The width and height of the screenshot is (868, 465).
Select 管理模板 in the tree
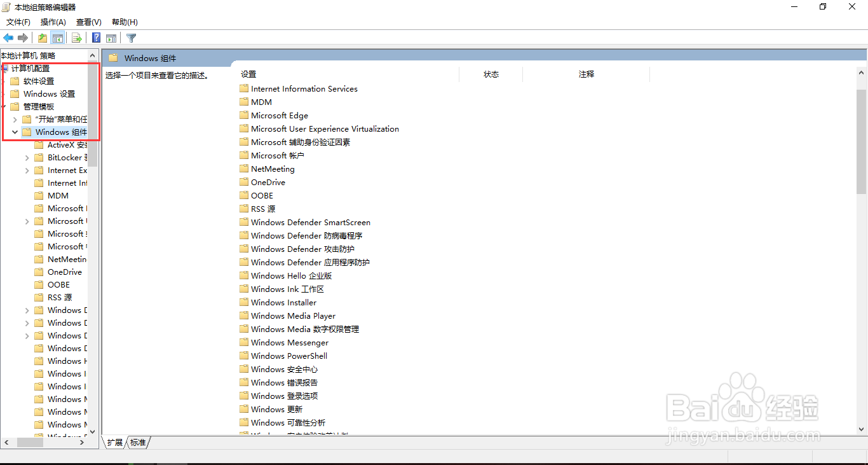click(x=39, y=107)
